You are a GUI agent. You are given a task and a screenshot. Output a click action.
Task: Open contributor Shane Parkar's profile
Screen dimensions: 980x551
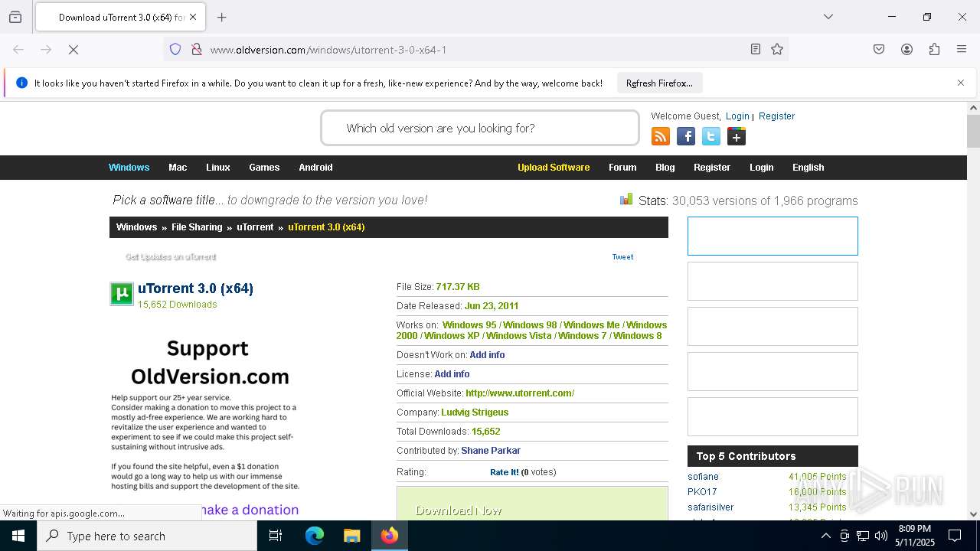(x=491, y=451)
